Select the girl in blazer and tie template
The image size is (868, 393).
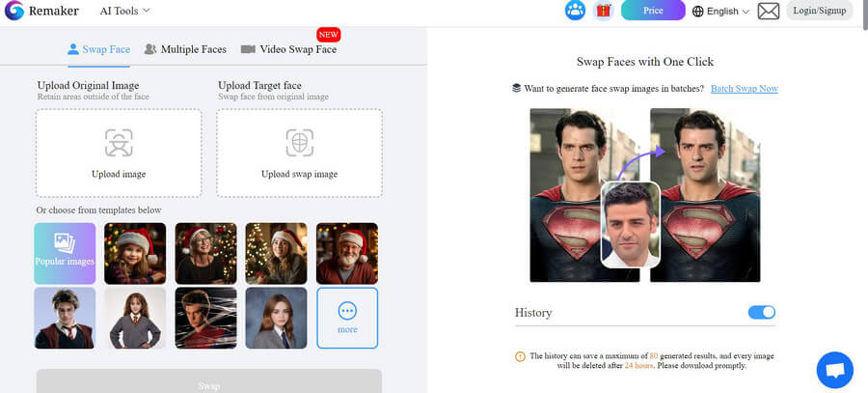pos(276,318)
